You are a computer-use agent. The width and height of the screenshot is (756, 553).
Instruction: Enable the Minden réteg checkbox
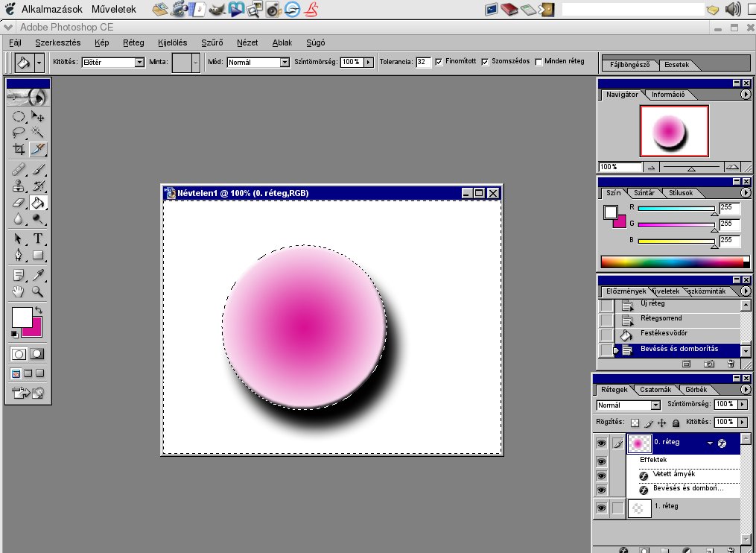click(x=539, y=62)
